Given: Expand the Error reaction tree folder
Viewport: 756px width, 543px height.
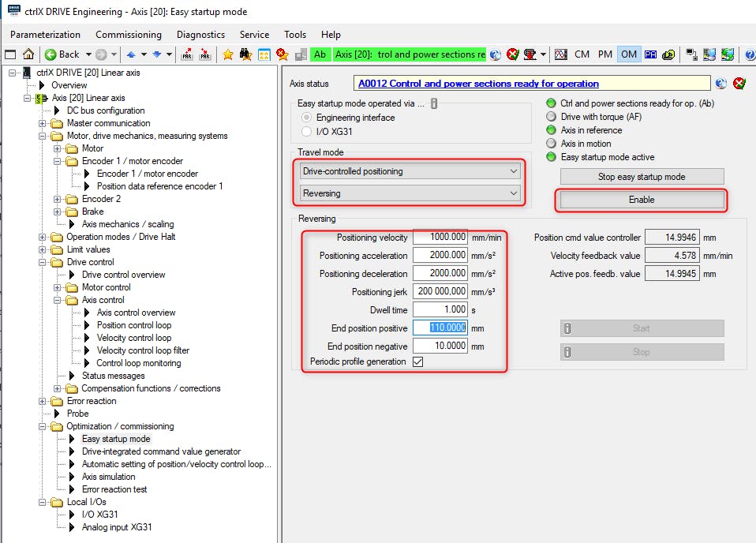Looking at the screenshot, I should tap(43, 401).
